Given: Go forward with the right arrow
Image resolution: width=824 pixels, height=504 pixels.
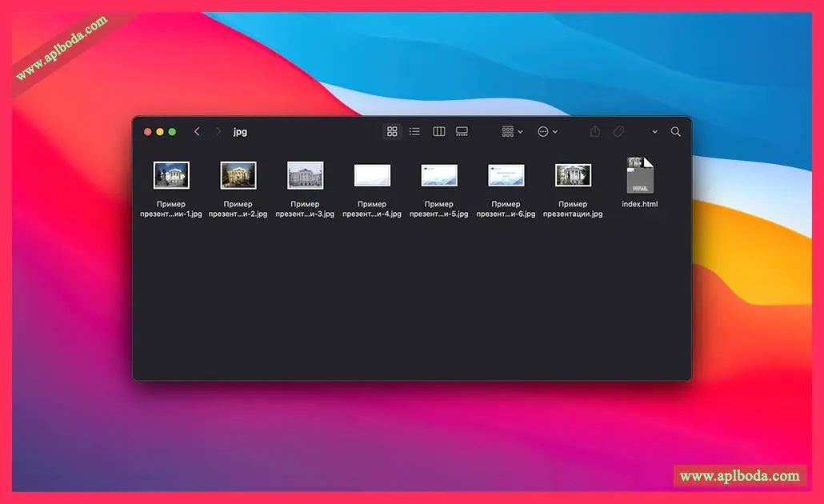Looking at the screenshot, I should pos(218,132).
